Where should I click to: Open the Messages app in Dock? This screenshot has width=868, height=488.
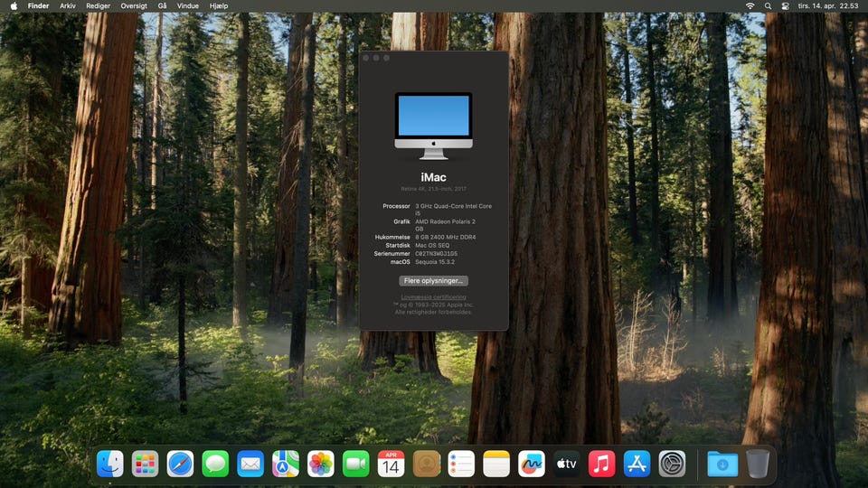coord(215,464)
